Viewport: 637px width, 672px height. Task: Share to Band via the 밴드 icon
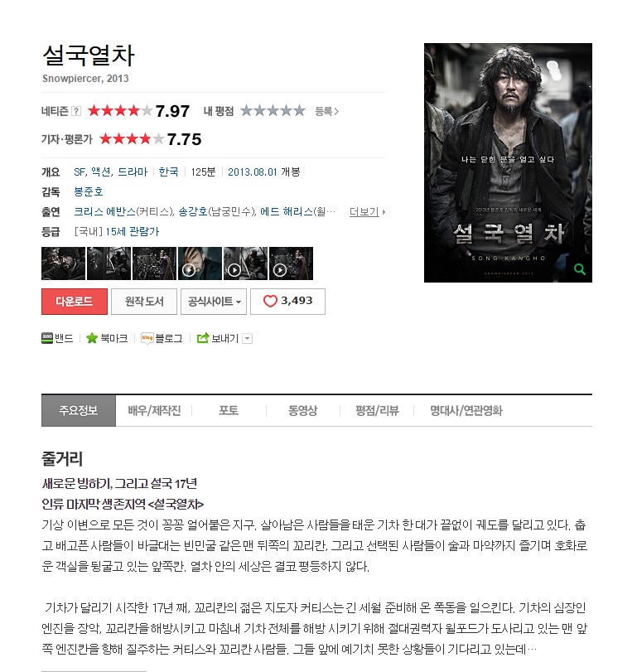tap(47, 338)
